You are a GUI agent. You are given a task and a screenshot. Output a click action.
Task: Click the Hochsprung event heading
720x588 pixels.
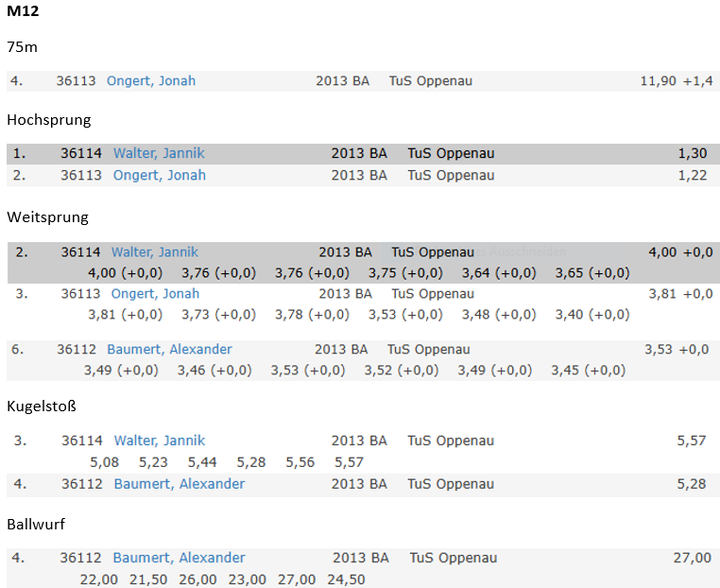point(49,120)
